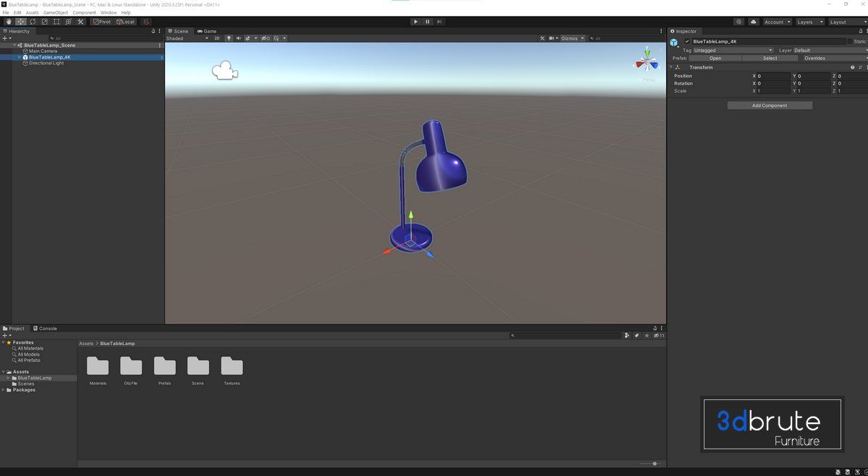Toggle scene audio with the speaker icon

(x=239, y=38)
